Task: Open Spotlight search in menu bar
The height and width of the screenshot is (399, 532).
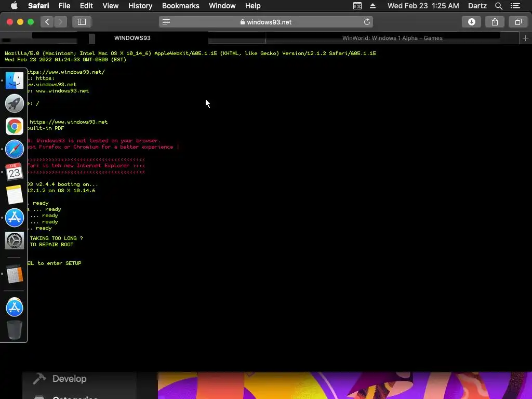Action: point(498,6)
